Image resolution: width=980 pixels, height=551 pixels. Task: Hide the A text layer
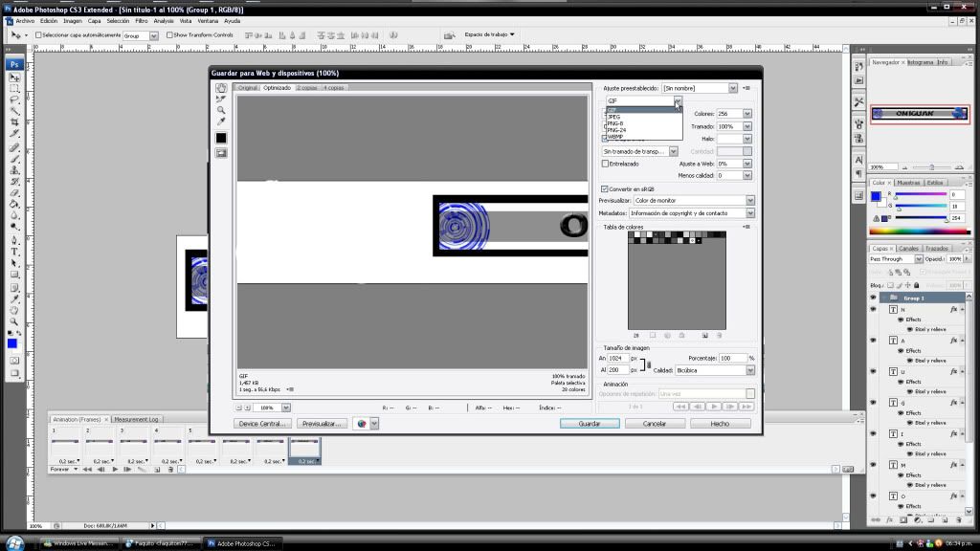[873, 341]
